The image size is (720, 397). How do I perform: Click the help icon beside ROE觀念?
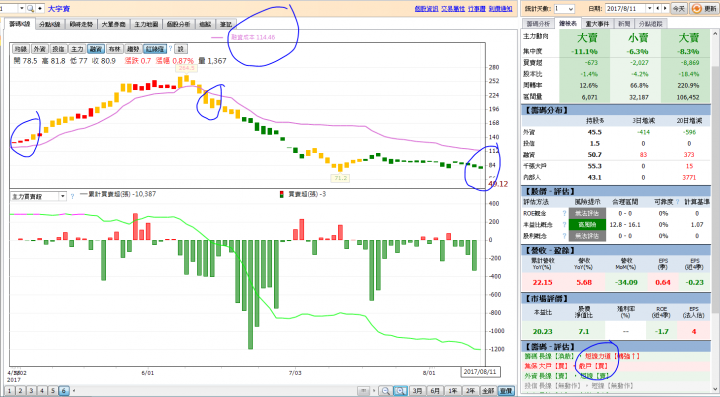(564, 213)
